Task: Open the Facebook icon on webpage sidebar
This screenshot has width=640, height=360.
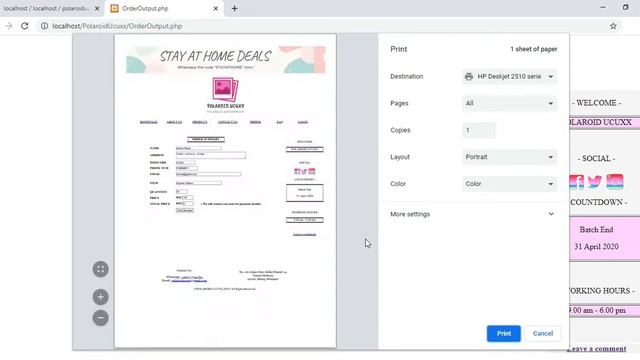Action: (x=577, y=182)
